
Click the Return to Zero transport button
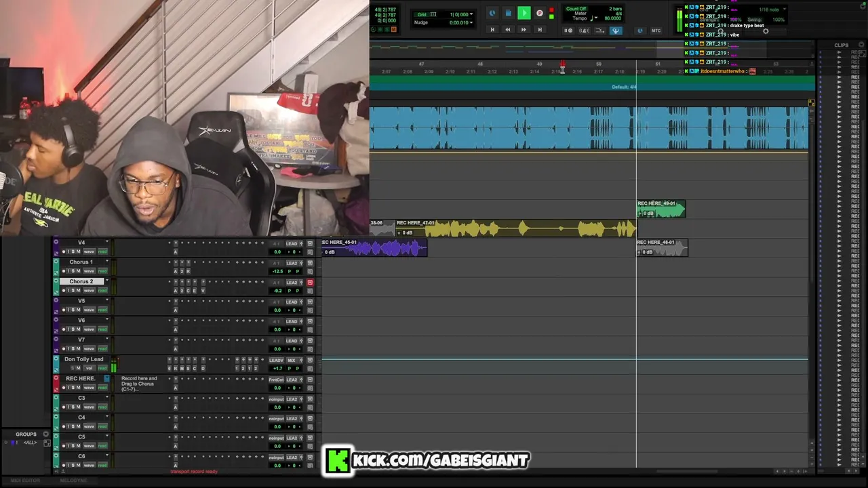click(492, 30)
